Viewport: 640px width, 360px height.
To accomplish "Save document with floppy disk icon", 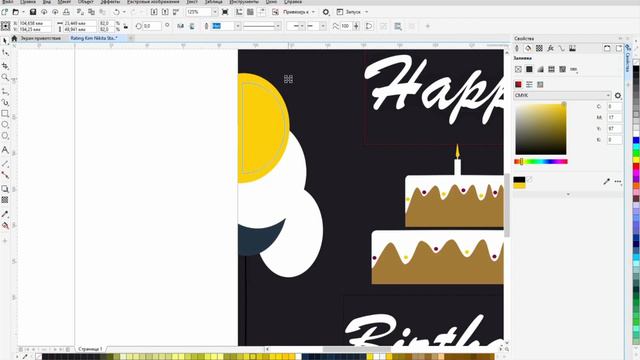I will (x=33, y=12).
